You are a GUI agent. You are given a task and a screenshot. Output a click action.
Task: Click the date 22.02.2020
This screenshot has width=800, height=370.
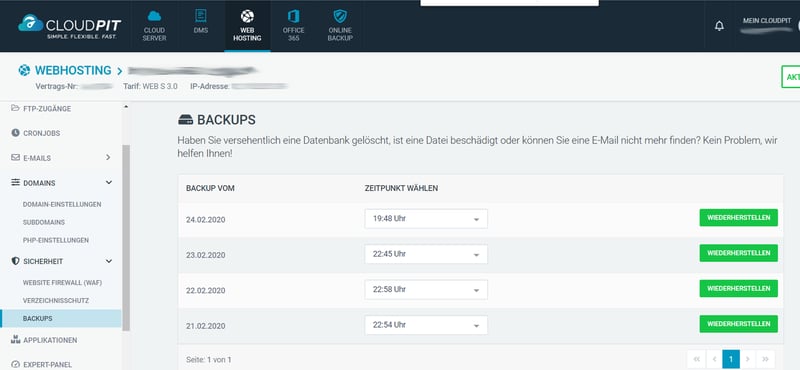point(206,290)
